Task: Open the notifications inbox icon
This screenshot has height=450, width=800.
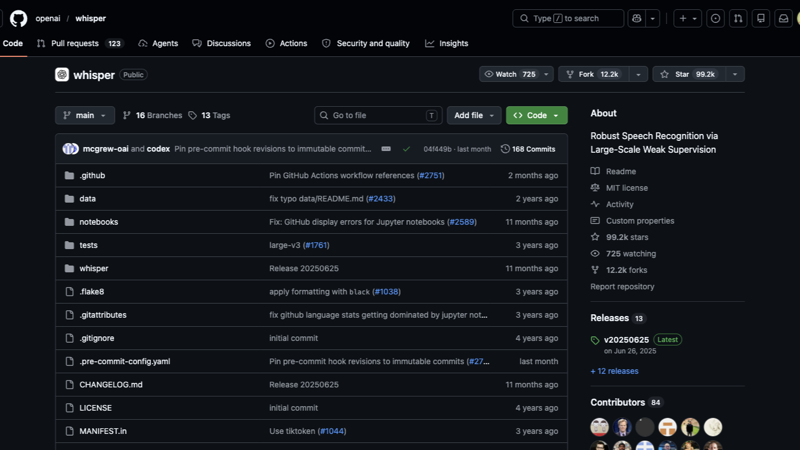Action: (783, 18)
